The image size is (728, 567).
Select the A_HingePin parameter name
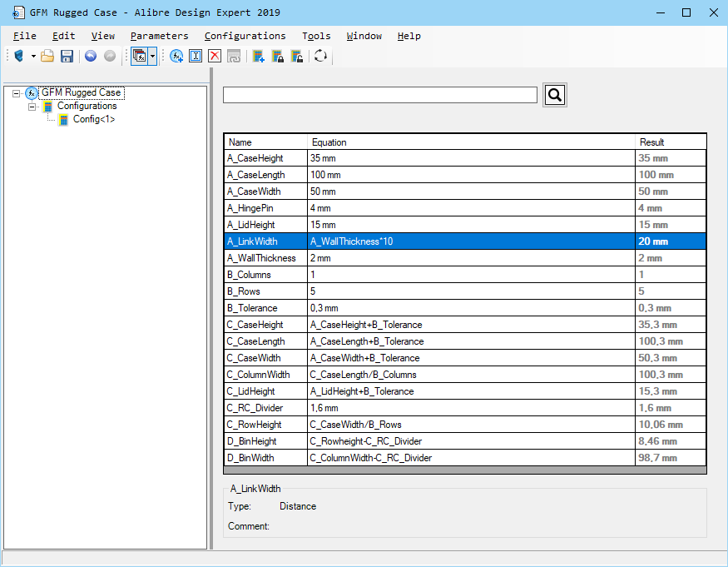[250, 208]
